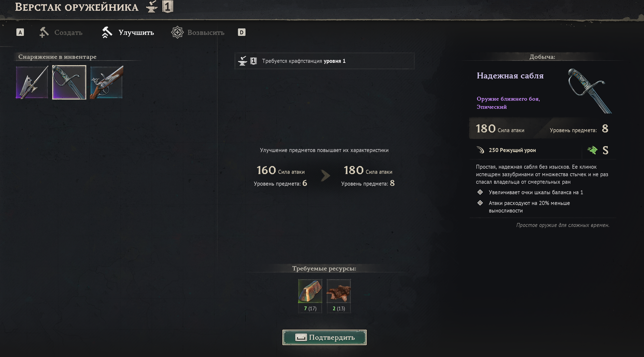The height and width of the screenshot is (357, 644).
Task: Click the slashing damage claw icon
Action: point(480,150)
